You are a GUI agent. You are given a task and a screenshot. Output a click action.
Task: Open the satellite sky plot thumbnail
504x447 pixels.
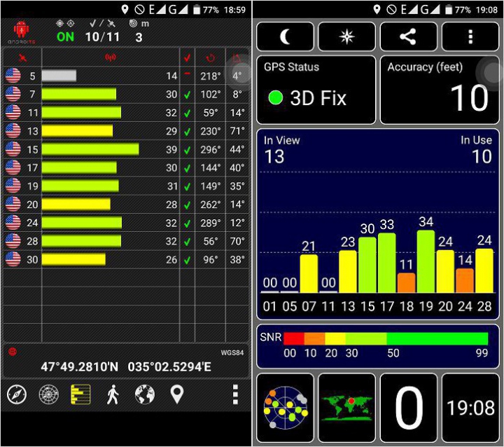286,407
